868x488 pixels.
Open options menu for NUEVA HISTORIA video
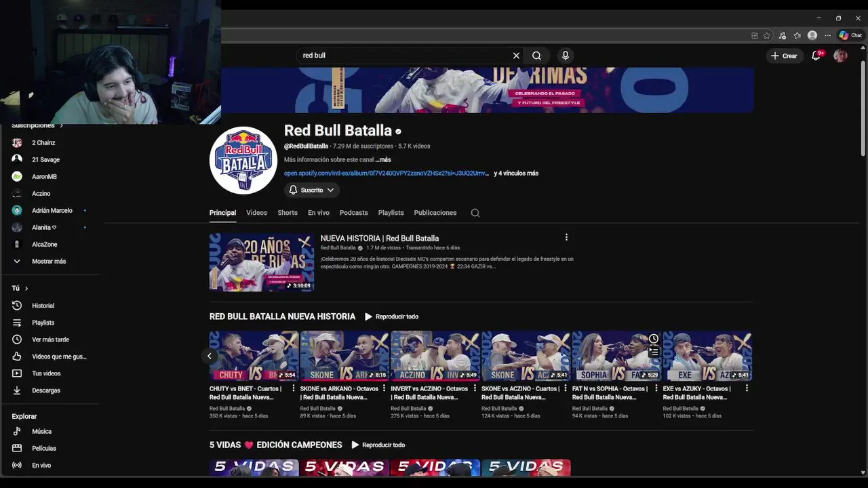coord(566,237)
